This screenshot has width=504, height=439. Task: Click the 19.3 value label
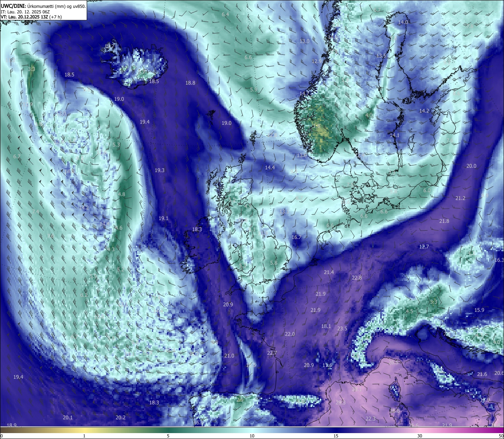click(159, 170)
